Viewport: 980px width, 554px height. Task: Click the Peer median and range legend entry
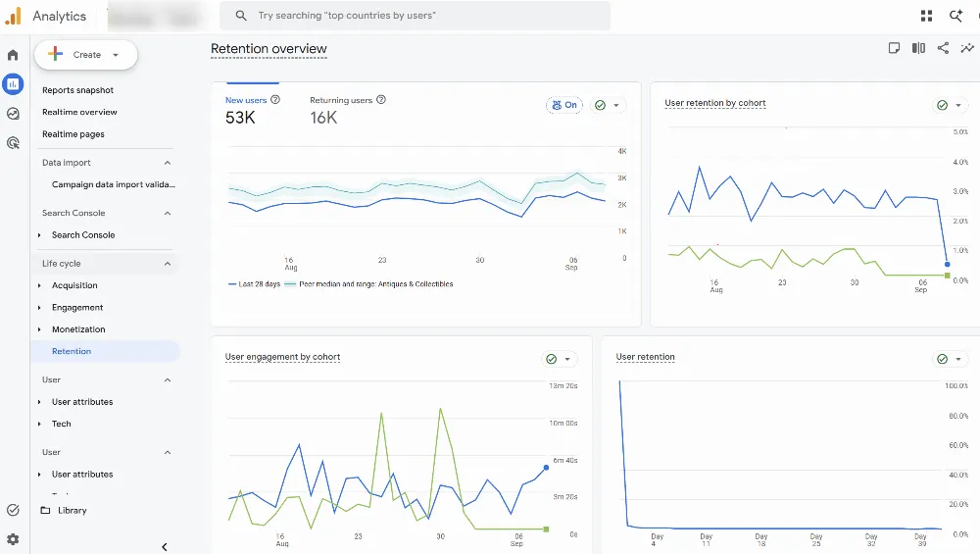[368, 284]
